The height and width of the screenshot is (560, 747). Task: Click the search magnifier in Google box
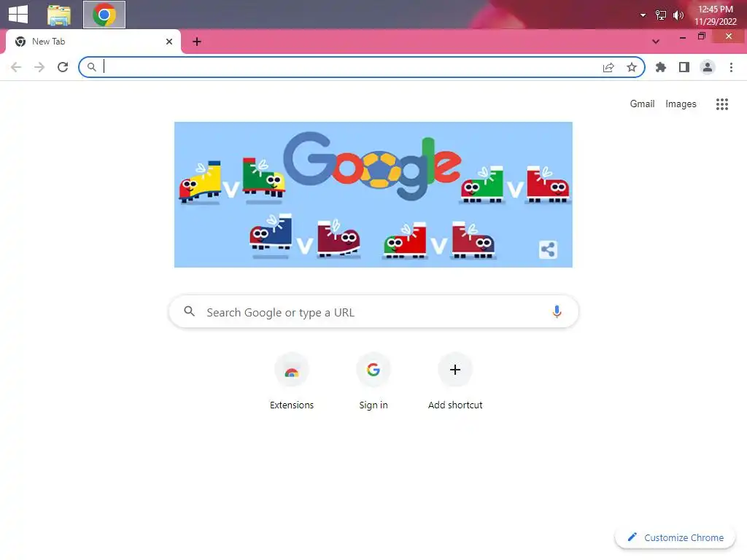point(189,311)
